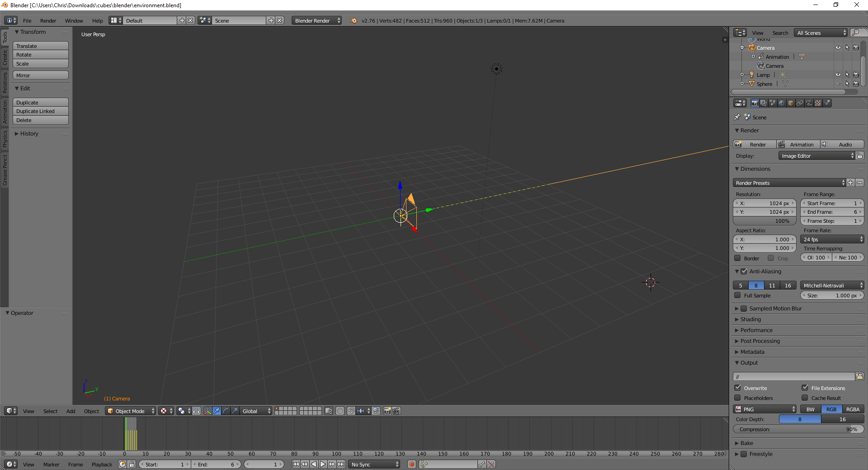Open the render engine Blender Render dropdown
The height and width of the screenshot is (470, 868).
pyautogui.click(x=316, y=20)
